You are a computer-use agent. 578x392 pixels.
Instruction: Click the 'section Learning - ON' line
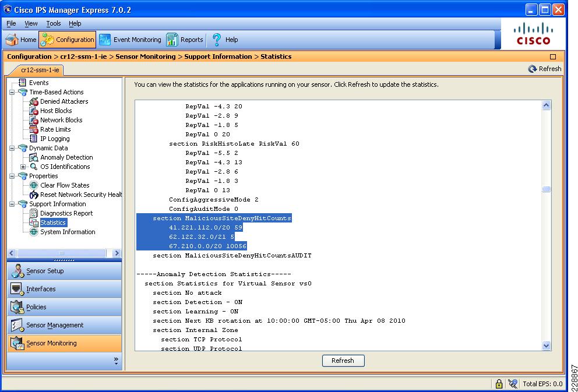(196, 311)
